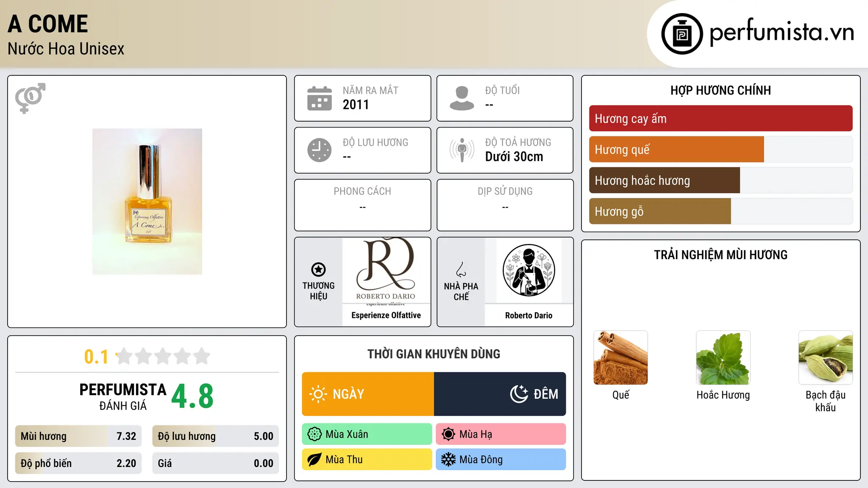Click the Hương quế accord bar
Screen dimensions: 868x488
(721, 150)
